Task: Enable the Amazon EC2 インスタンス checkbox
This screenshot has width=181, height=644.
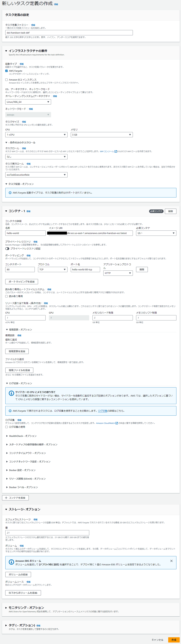Action: click(7, 80)
